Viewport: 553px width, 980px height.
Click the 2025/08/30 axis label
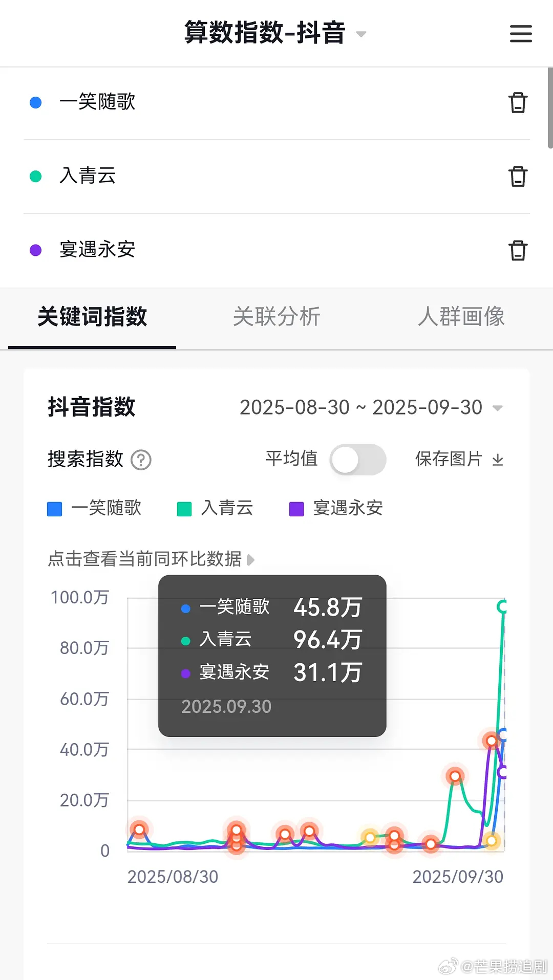(173, 877)
